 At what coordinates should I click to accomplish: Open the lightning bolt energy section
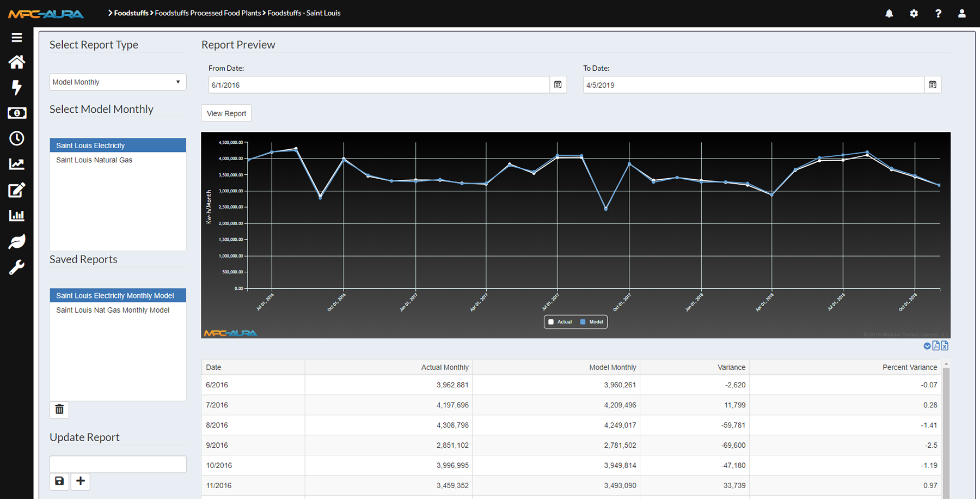(17, 88)
